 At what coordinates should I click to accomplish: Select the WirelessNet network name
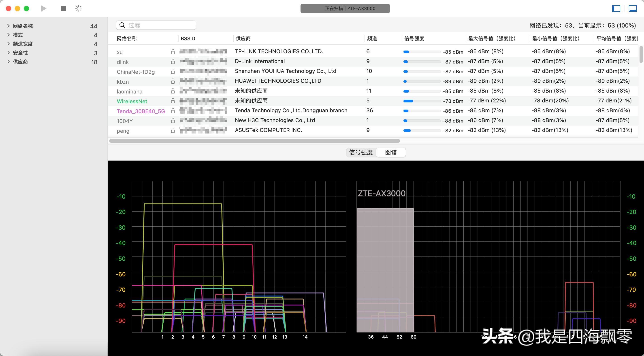[x=132, y=101]
